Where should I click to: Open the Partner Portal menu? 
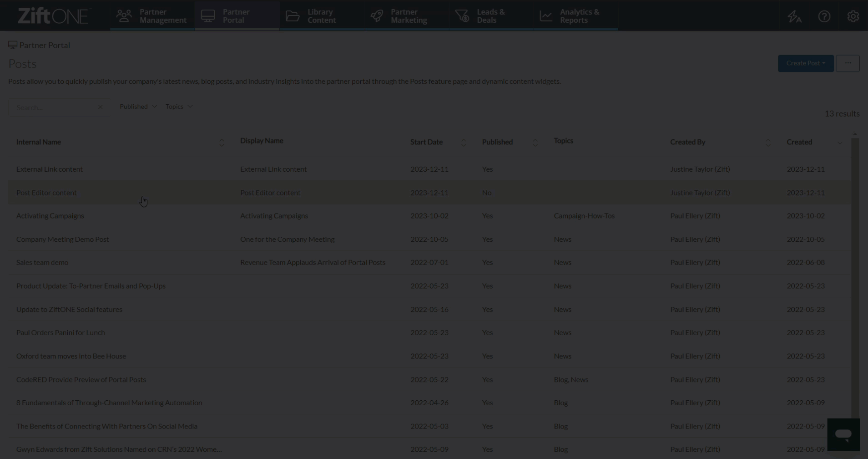click(x=237, y=16)
